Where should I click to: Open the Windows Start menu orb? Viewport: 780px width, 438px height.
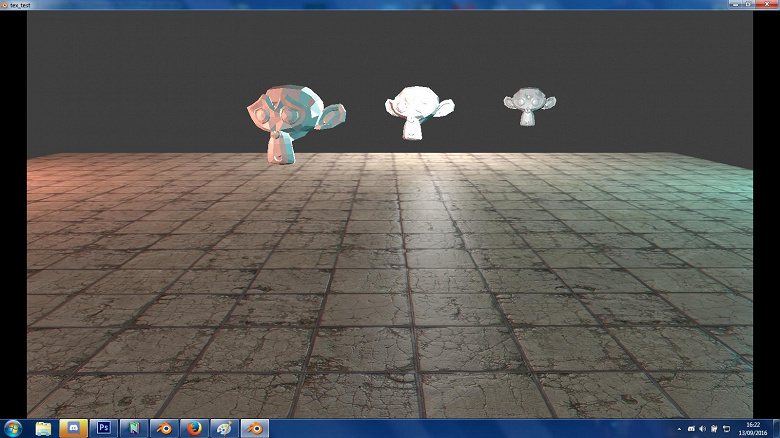[13, 429]
